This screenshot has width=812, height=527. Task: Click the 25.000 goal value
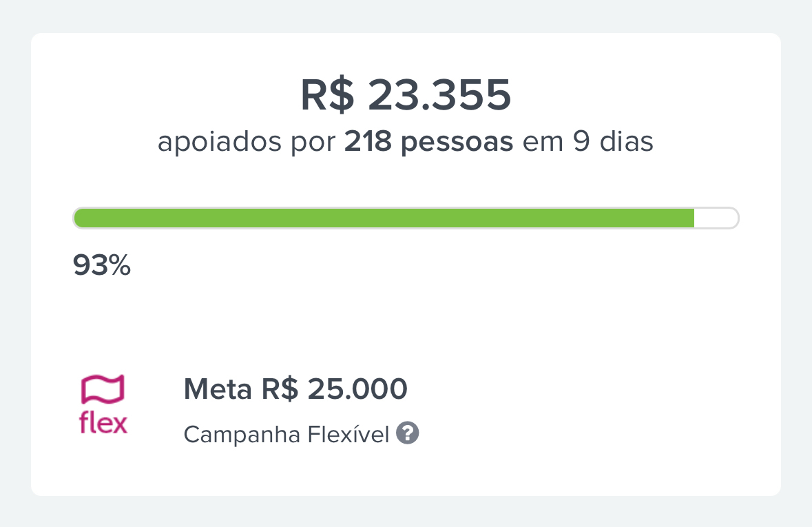click(357, 389)
